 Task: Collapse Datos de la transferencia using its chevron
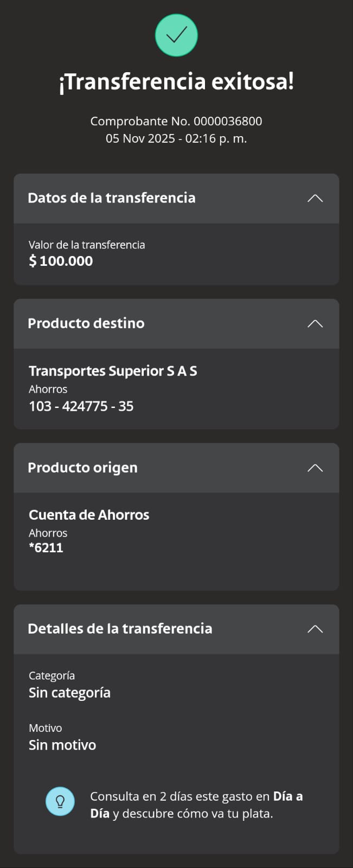click(x=315, y=198)
